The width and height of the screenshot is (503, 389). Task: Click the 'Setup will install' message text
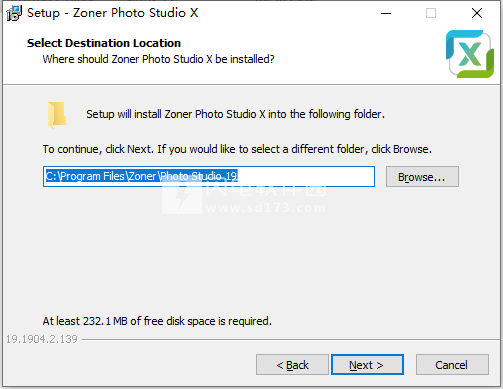235,114
